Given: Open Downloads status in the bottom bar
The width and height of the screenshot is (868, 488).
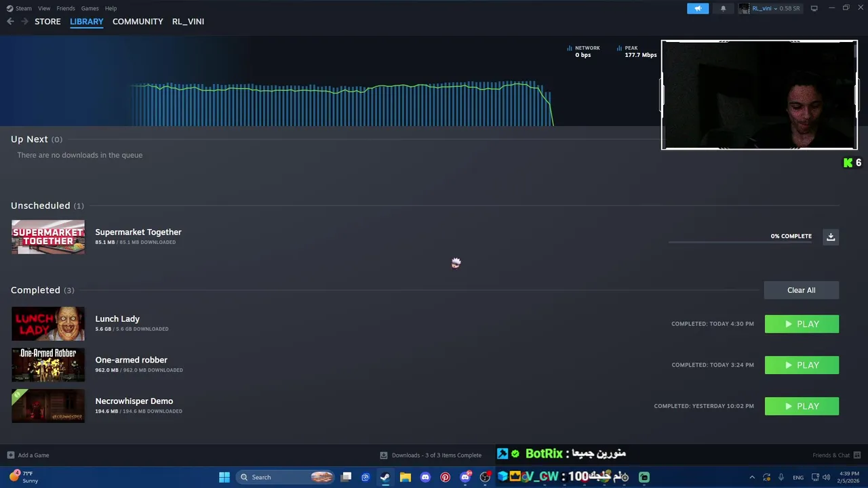Looking at the screenshot, I should click(x=431, y=455).
